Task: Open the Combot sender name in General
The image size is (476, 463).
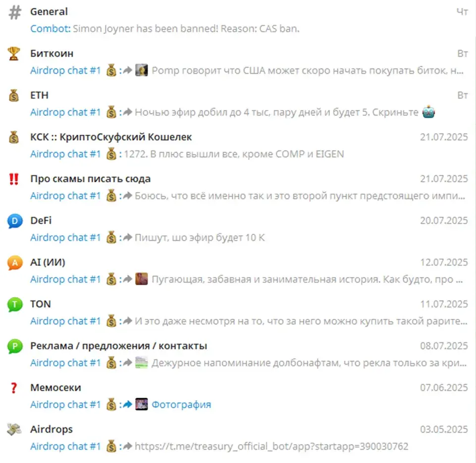Action: [x=51, y=29]
